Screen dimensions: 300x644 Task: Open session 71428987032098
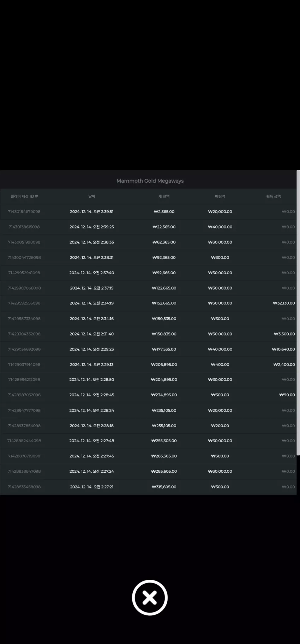pyautogui.click(x=24, y=395)
